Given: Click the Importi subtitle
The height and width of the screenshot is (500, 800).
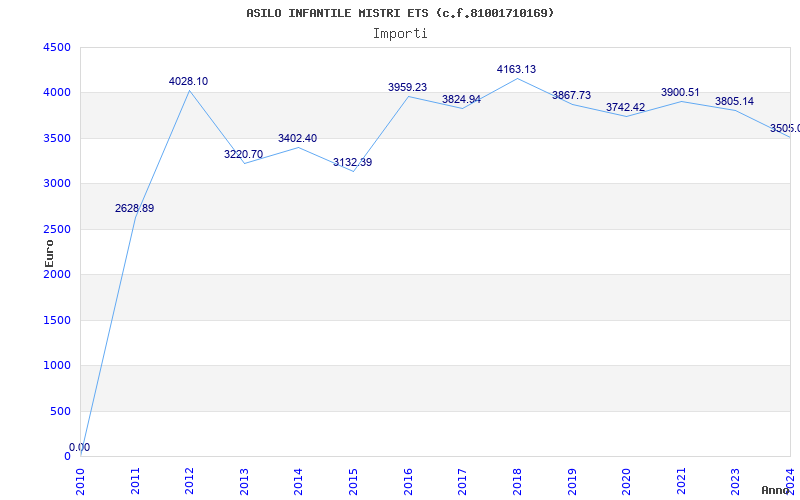Looking at the screenshot, I should [x=400, y=33].
